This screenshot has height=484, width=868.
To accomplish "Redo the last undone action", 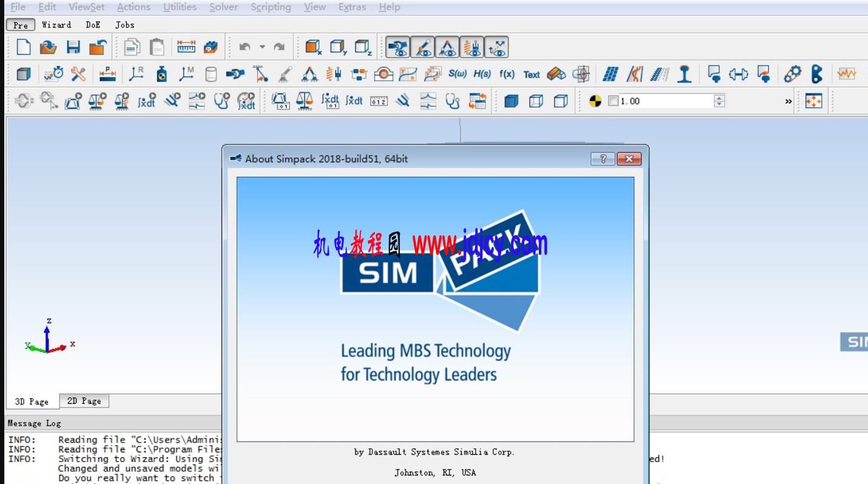I will tap(279, 47).
